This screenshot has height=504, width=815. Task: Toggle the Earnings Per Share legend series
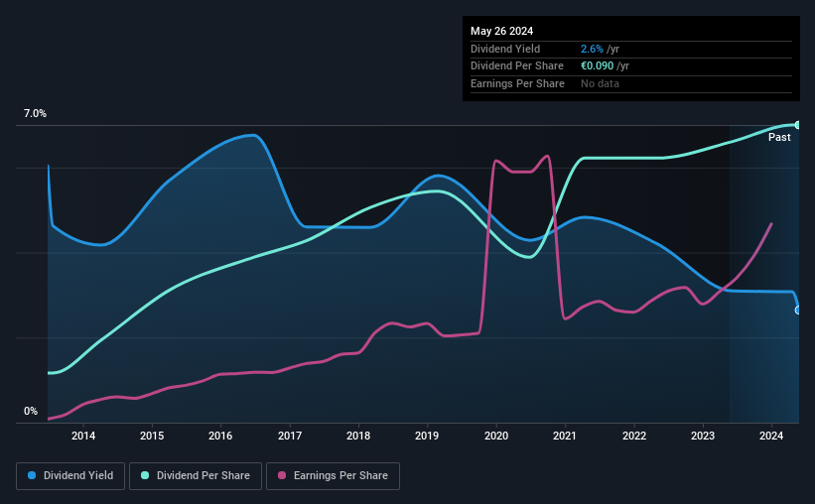[x=333, y=476]
